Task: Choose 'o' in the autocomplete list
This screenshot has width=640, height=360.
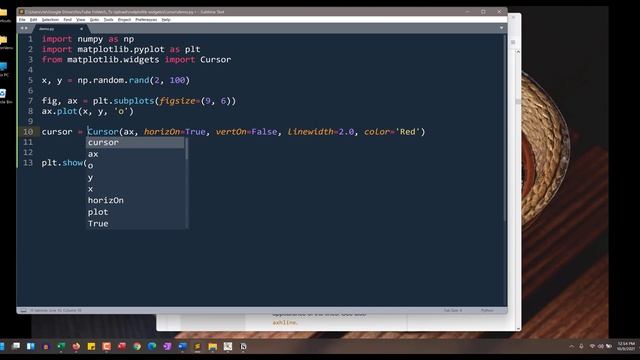Action: [x=135, y=165]
